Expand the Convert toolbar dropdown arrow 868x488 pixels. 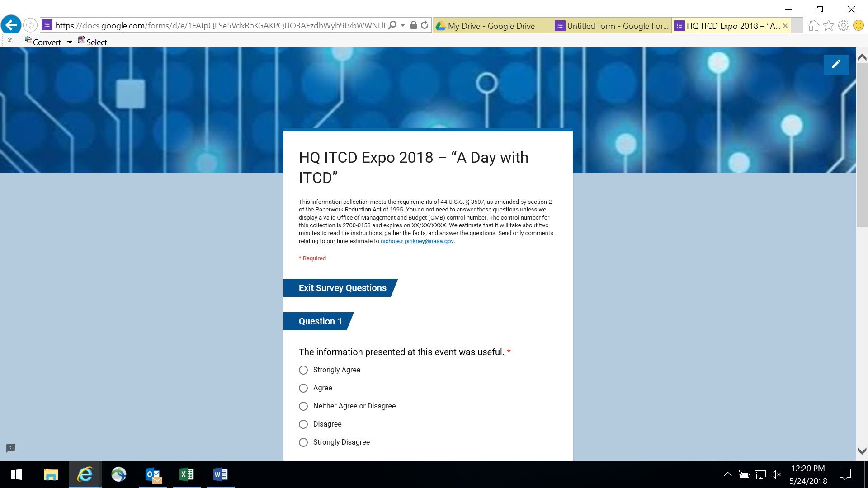pyautogui.click(x=70, y=42)
